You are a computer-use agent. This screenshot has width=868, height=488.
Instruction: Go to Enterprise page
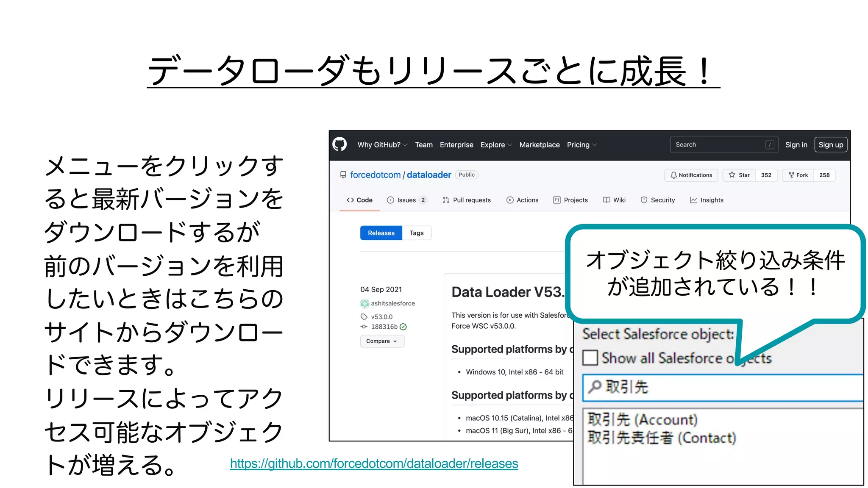[456, 145]
